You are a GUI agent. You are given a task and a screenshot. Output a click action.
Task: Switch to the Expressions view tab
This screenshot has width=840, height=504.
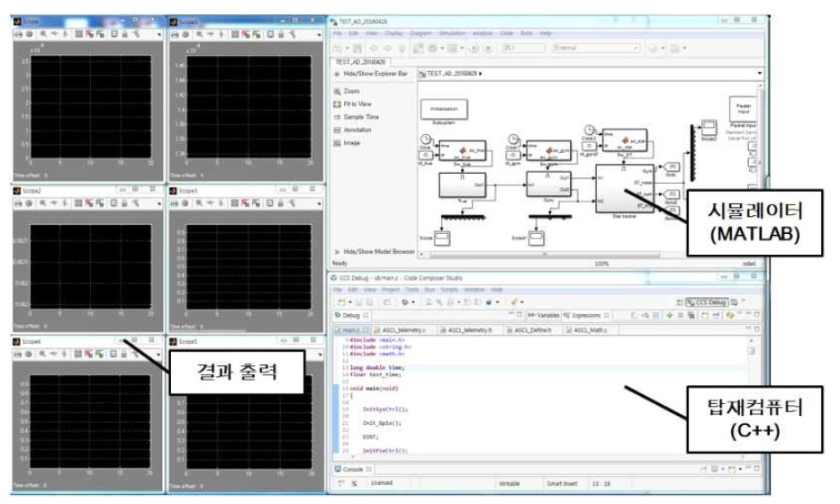tap(585, 316)
